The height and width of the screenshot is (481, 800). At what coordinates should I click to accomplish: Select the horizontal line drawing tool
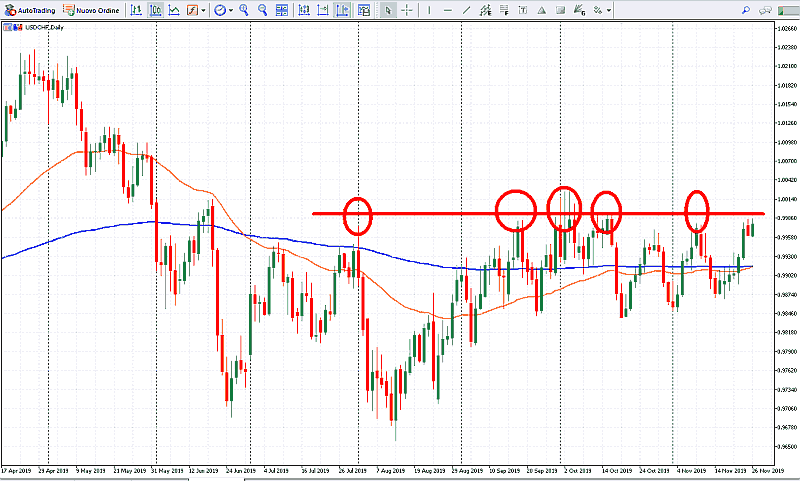click(449, 10)
